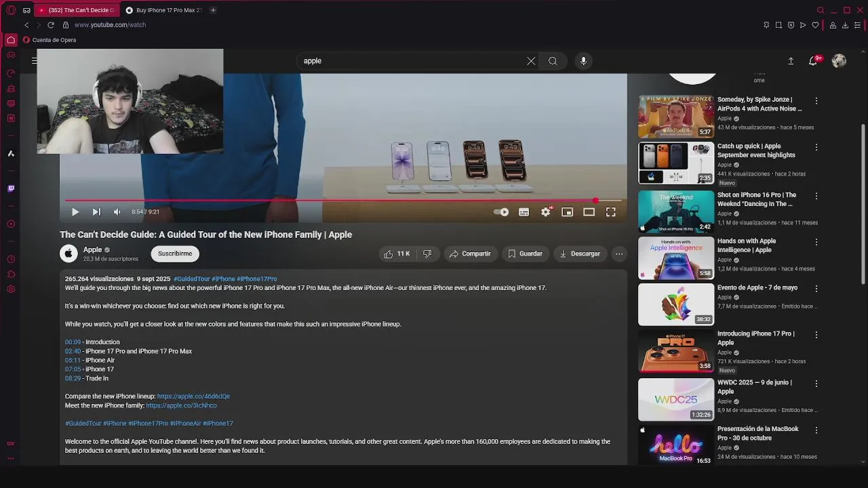The width and height of the screenshot is (868, 488).
Task: Open options for Catch up quick video
Action: (x=816, y=147)
